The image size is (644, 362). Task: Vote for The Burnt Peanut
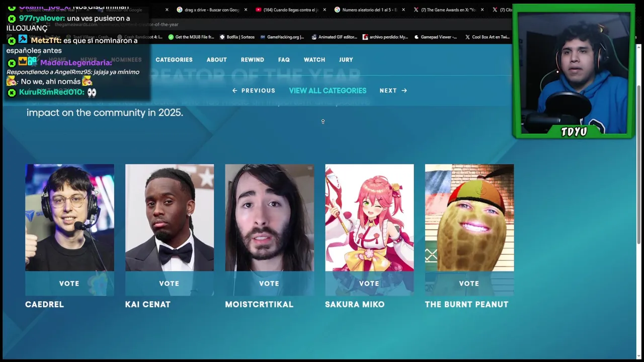point(469,284)
